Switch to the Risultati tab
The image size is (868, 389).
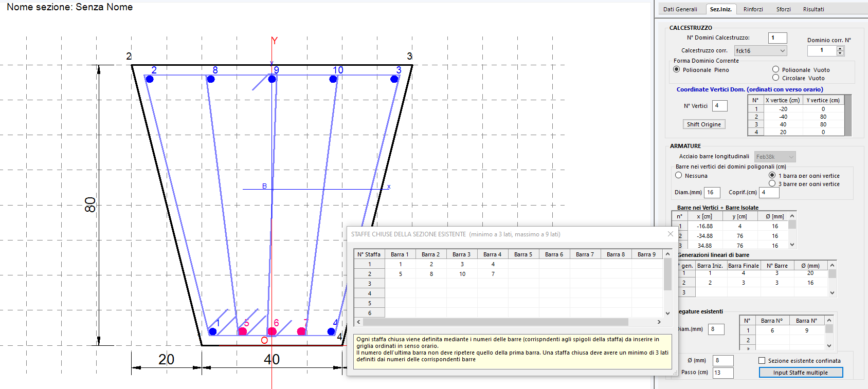[x=813, y=9]
